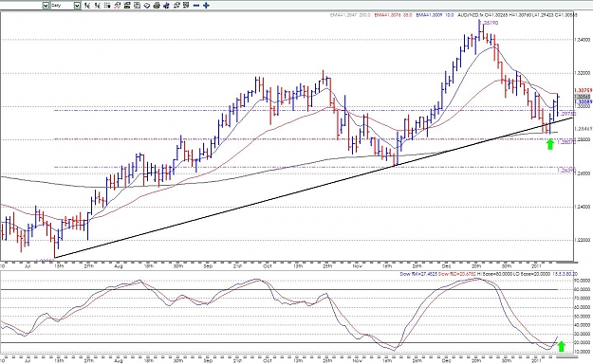Screen dimensions: 593x364
Task: Select the stochastic 80 overbought level line
Action: pyautogui.click(x=280, y=289)
